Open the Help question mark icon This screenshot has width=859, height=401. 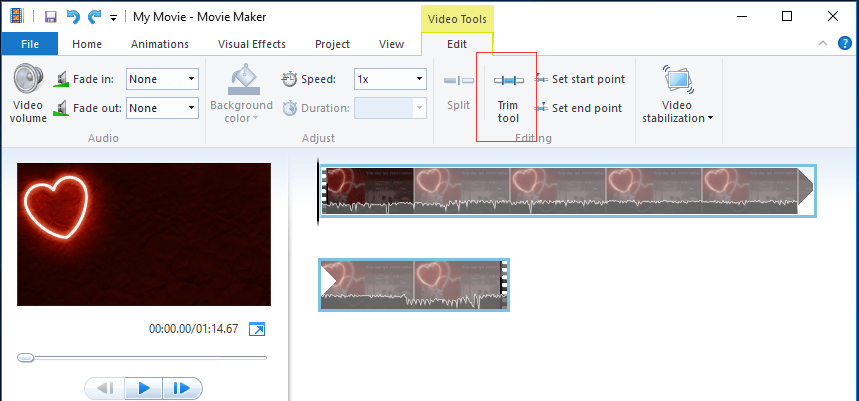[x=842, y=44]
